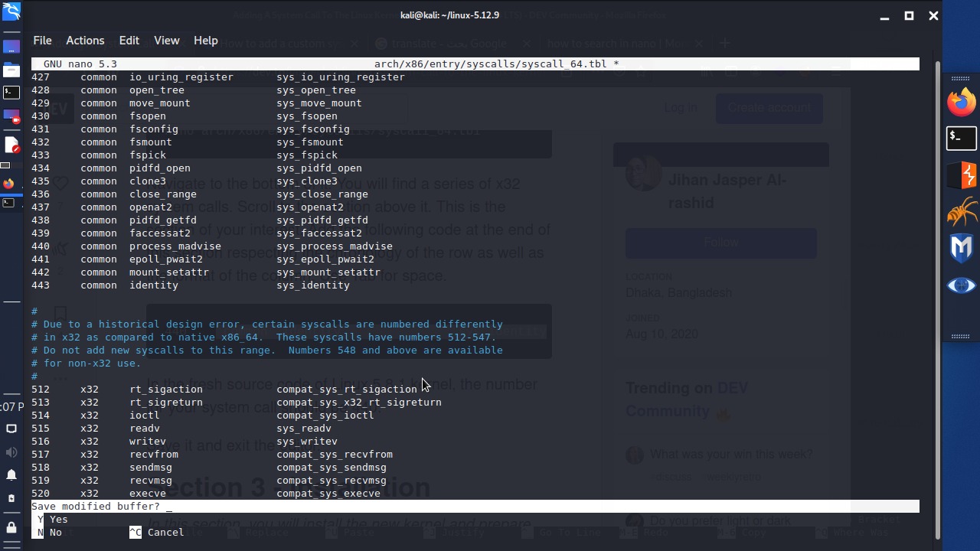Open the Help menu

[205, 41]
